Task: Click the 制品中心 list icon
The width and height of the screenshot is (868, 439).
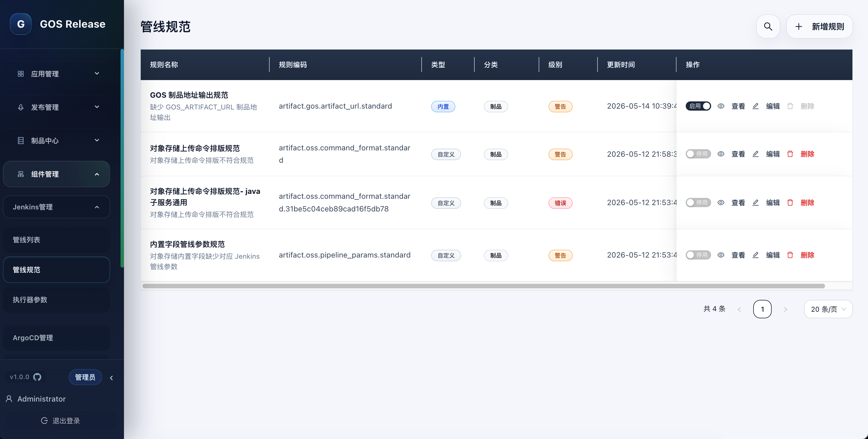Action: (20, 140)
